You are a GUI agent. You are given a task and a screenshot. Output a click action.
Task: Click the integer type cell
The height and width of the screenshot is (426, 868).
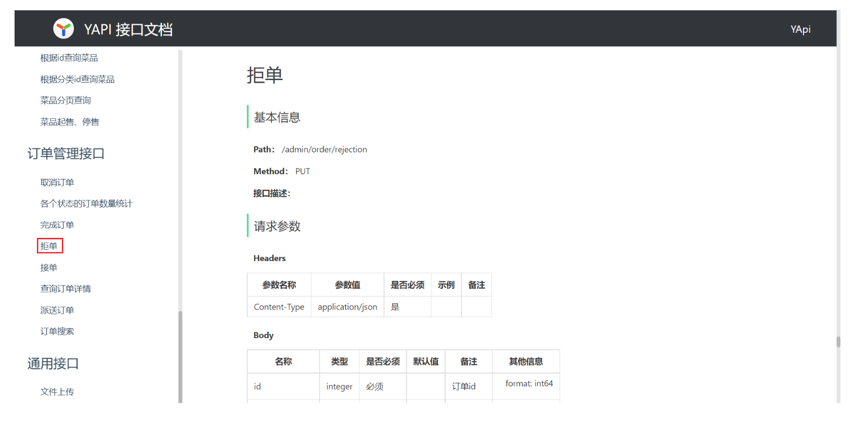pos(340,386)
